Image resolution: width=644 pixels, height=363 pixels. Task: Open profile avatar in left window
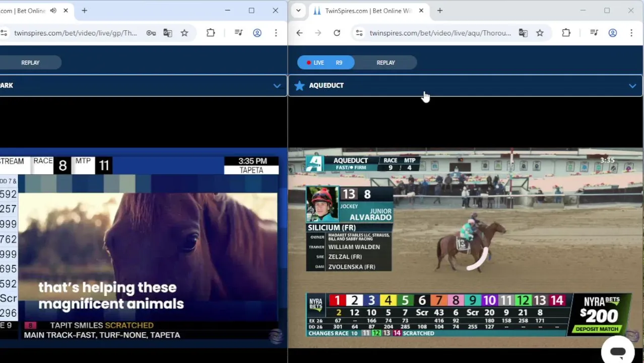click(x=257, y=33)
